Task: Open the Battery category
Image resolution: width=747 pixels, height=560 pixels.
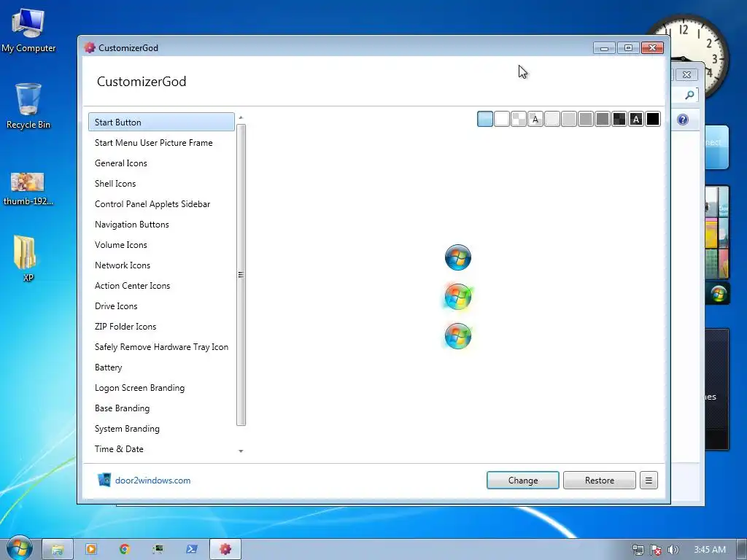Action: (x=161, y=367)
